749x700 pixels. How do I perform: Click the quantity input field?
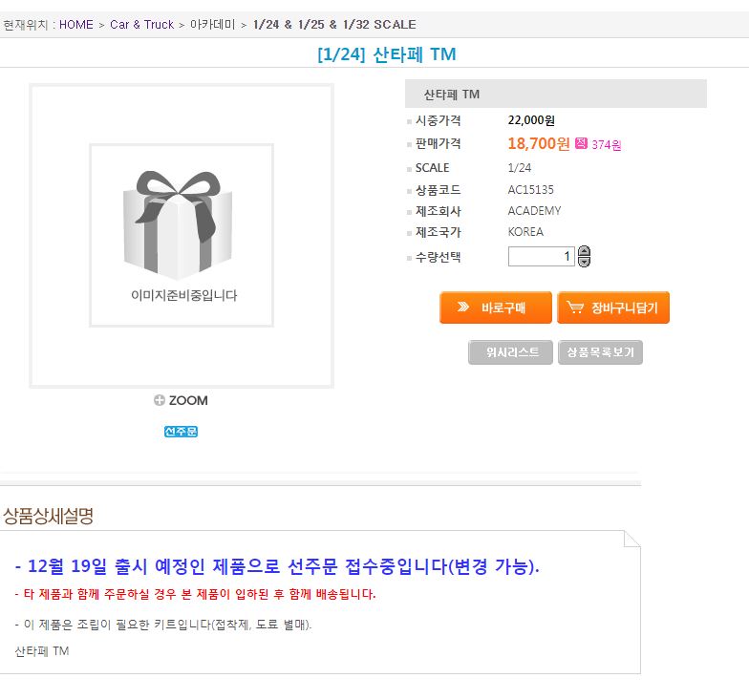coord(541,256)
